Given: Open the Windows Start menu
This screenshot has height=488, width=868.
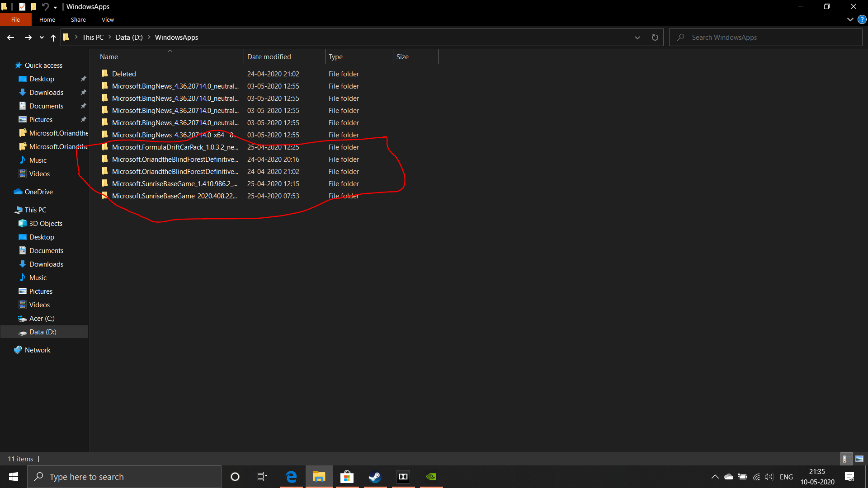Looking at the screenshot, I should click(14, 477).
